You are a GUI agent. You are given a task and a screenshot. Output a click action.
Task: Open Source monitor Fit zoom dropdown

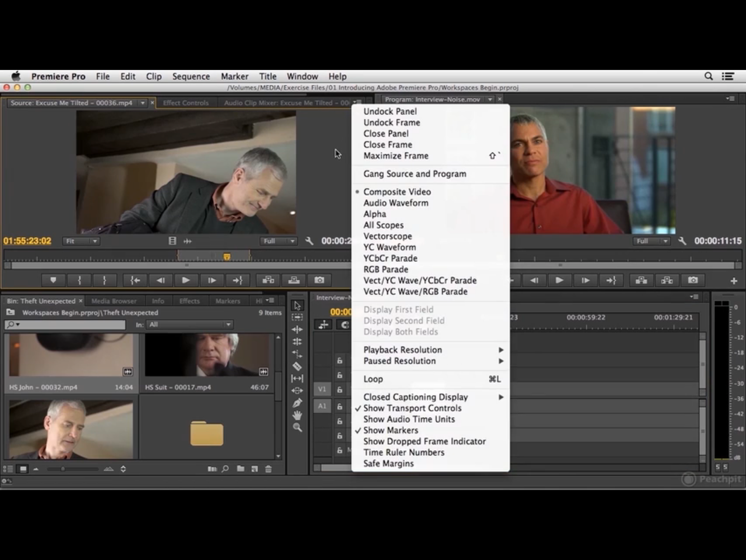click(81, 241)
